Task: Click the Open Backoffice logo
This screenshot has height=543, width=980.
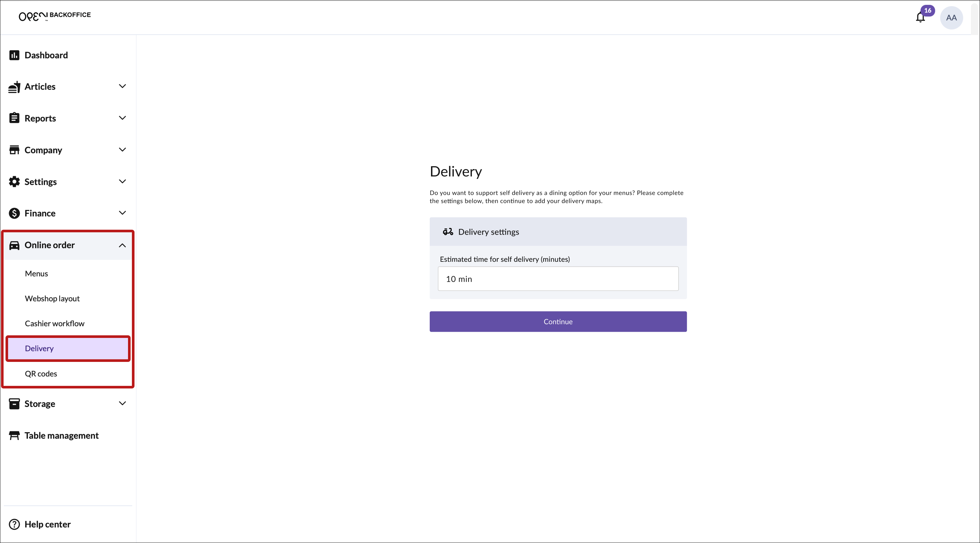Action: 55,16
